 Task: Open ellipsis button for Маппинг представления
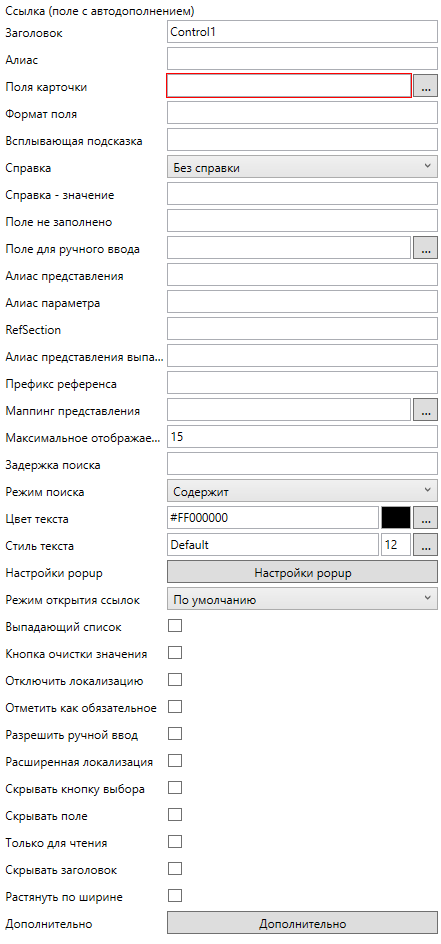click(x=425, y=411)
